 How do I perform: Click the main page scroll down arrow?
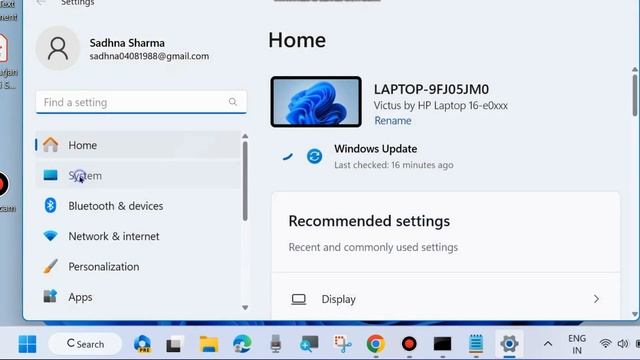(635, 314)
